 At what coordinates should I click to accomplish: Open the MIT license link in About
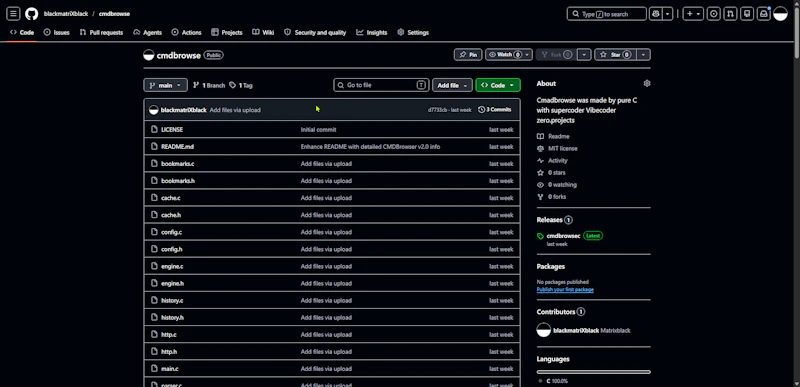point(557,148)
